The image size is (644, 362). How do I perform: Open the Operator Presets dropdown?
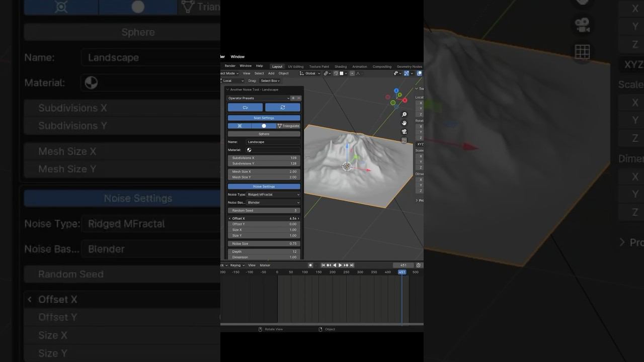tap(259, 98)
